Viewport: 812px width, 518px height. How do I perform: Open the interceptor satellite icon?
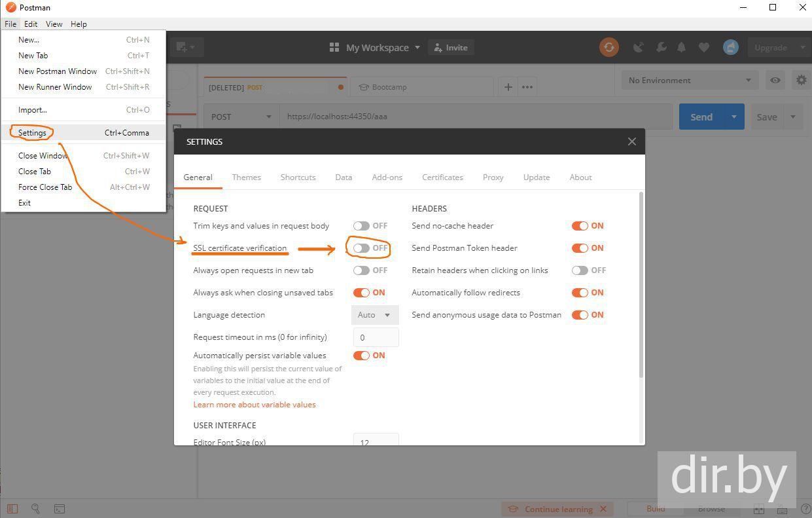[x=639, y=47]
